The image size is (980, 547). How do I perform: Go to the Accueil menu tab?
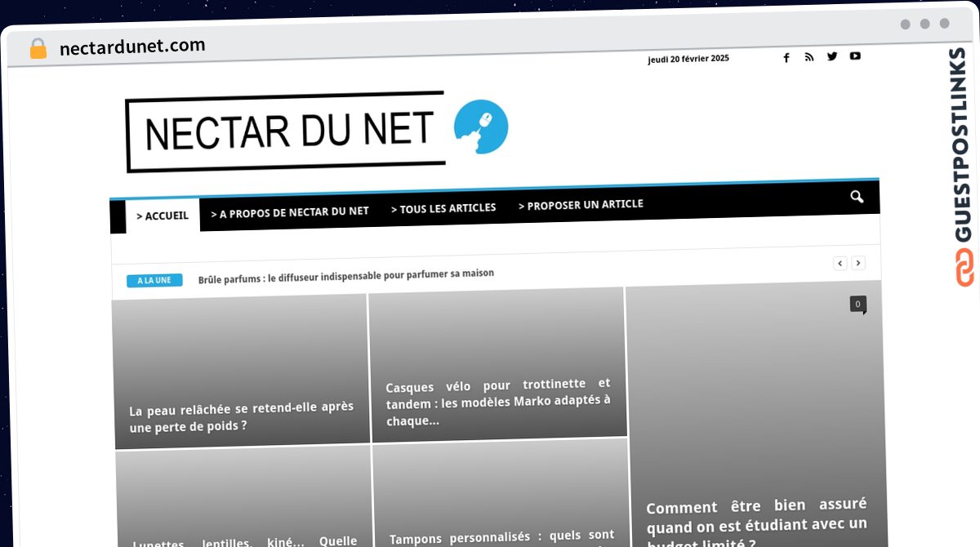click(163, 216)
